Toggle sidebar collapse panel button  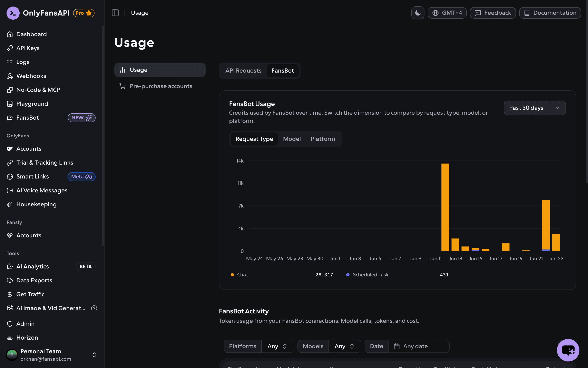(115, 13)
